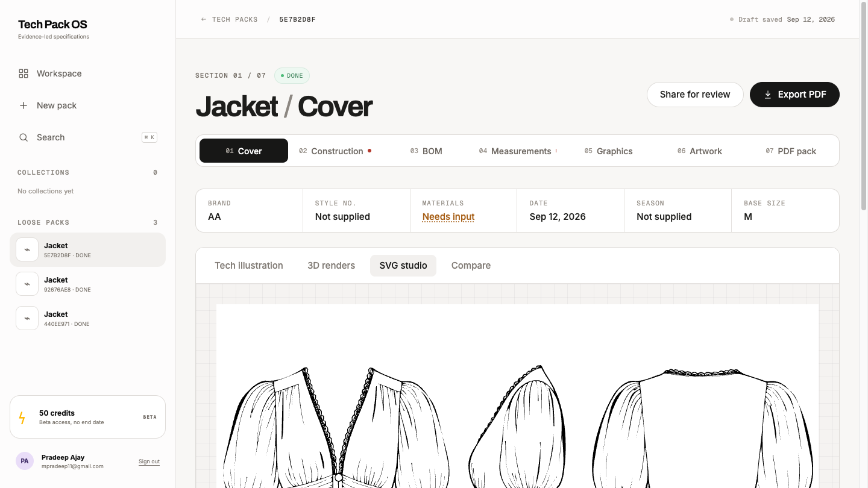Click 'No collections yet' text
The width and height of the screenshot is (868, 488).
point(46,191)
